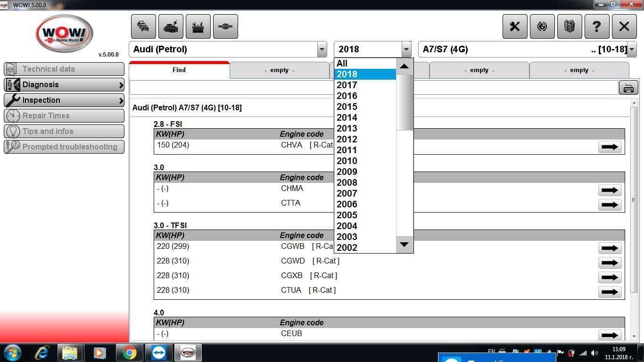644x362 pixels.
Task: Open the last empty tab
Action: pyautogui.click(x=579, y=70)
